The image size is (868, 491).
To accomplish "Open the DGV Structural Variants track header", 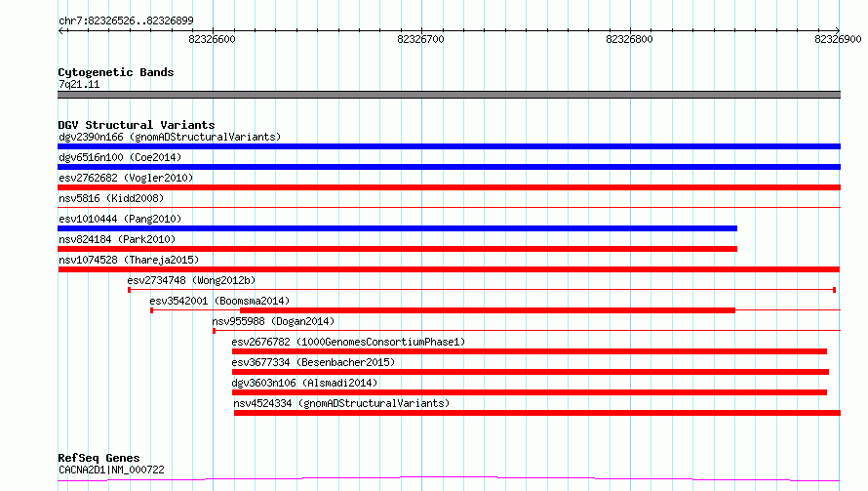I will [x=137, y=125].
